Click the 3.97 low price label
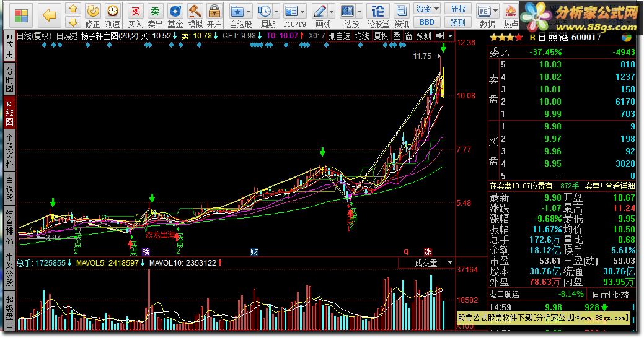The image size is (644, 338). point(53,237)
